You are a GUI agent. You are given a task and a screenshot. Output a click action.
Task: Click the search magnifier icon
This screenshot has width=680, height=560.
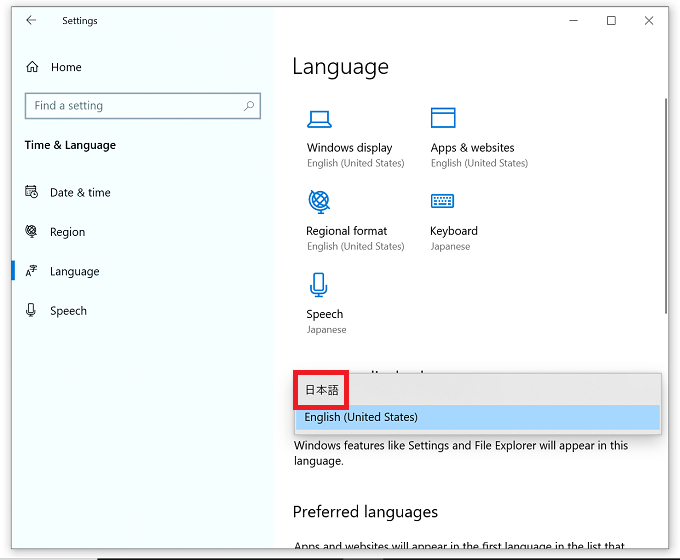point(249,105)
